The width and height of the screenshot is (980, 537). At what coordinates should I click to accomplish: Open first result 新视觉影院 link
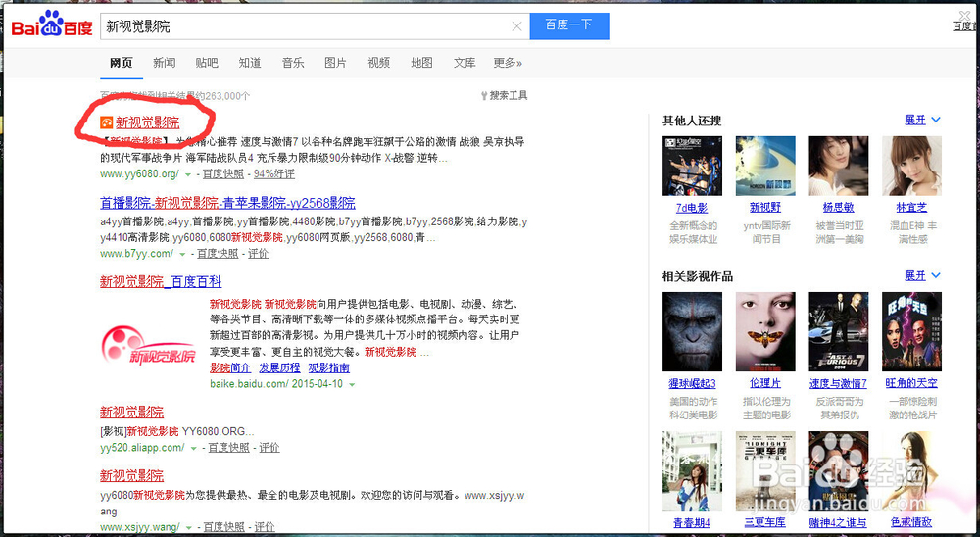[148, 122]
